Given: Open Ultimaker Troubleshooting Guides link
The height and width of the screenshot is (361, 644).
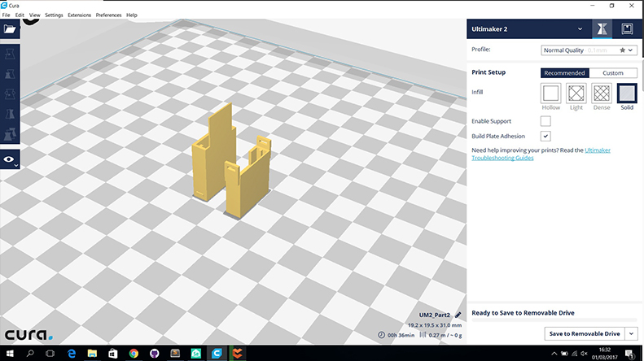Looking at the screenshot, I should (x=541, y=154).
